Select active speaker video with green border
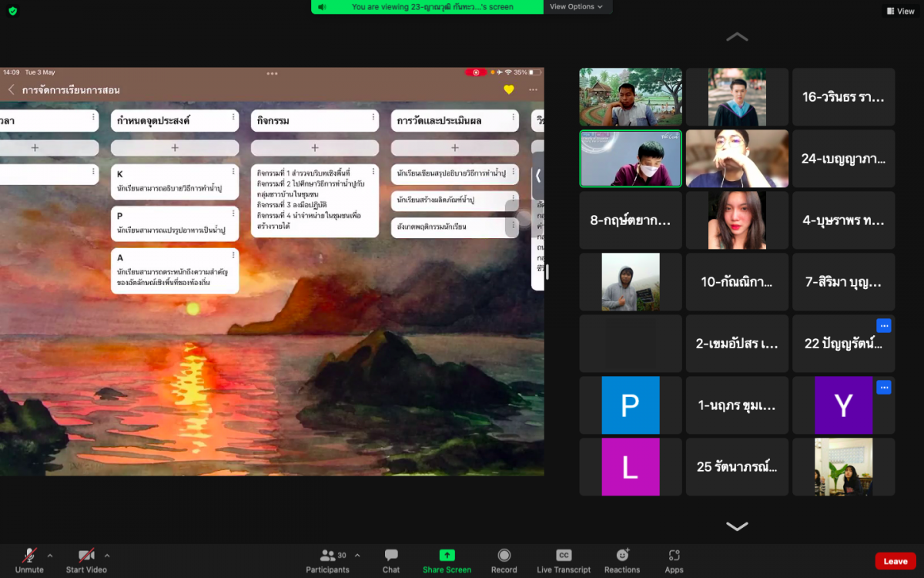Screen dimensions: 924x578 (x=631, y=159)
